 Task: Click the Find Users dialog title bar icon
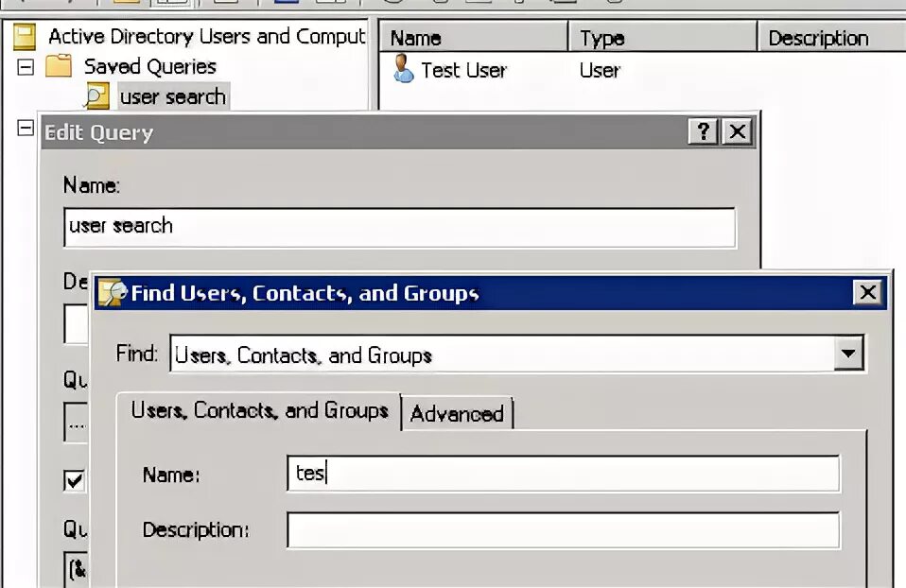pyautogui.click(x=113, y=293)
